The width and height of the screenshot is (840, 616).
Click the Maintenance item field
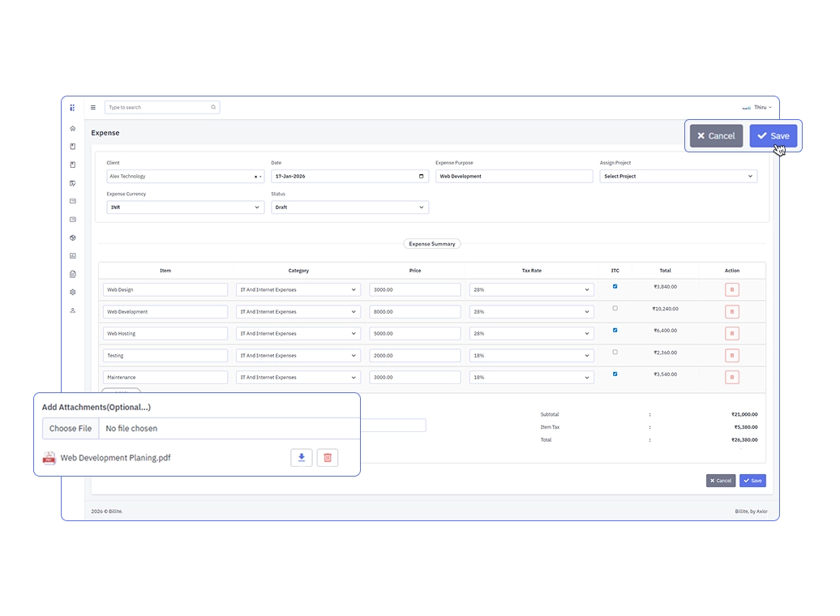(165, 378)
